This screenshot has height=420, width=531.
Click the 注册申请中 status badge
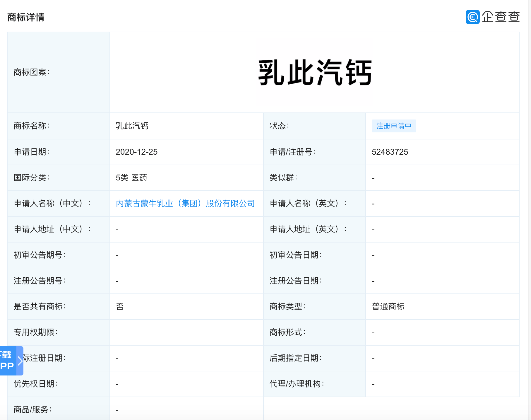click(394, 126)
